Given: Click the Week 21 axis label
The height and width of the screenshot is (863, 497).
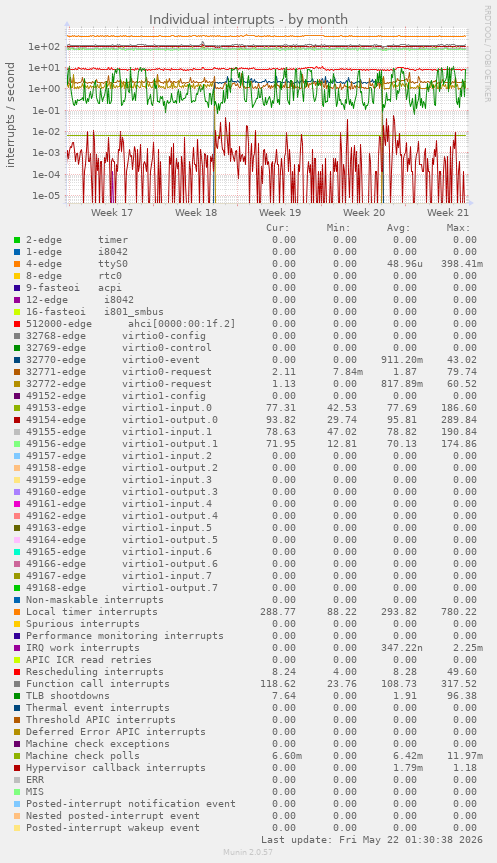Looking at the screenshot, I should coord(448,212).
